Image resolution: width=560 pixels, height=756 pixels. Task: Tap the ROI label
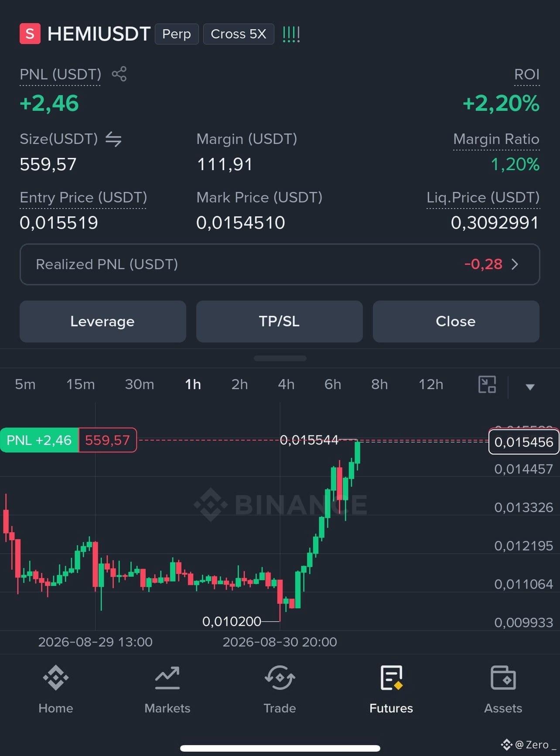pyautogui.click(x=527, y=74)
